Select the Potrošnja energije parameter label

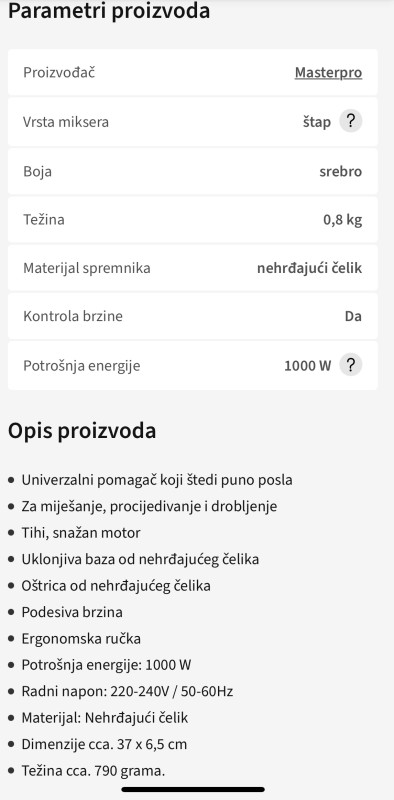click(x=82, y=366)
